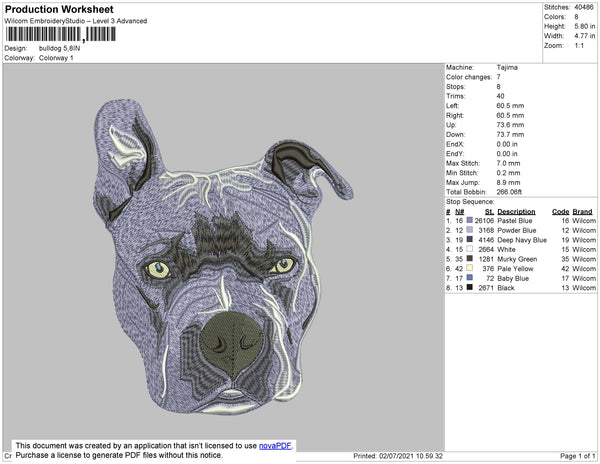Viewport: 600px width, 464px height.
Task: Click the 'Printed: 02/07/2021 10.59.32' footer text
Action: pos(398,456)
